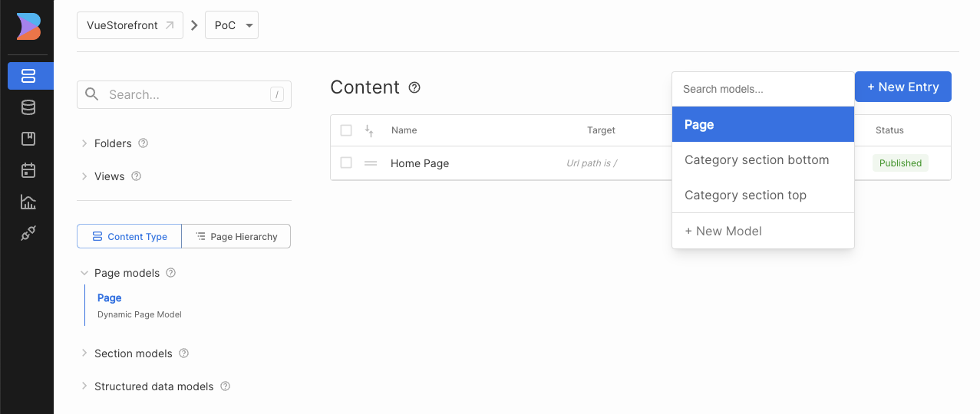Click the Search models input field
This screenshot has height=414, width=980.
pyautogui.click(x=763, y=89)
